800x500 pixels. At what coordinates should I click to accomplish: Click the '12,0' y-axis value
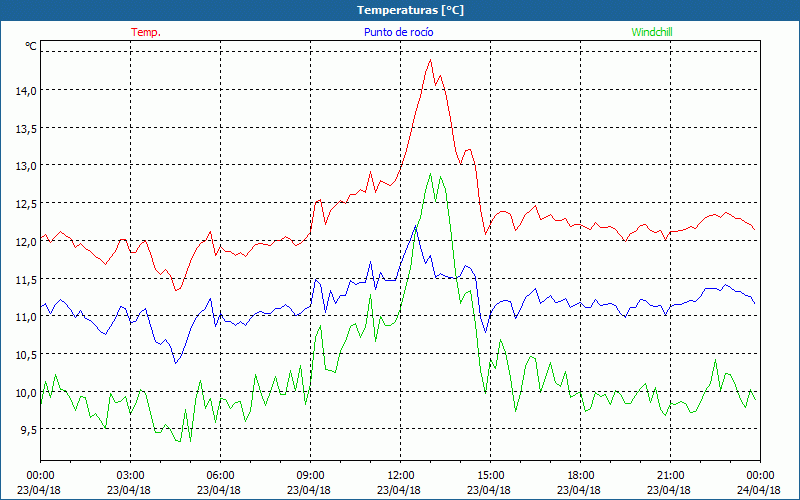[26, 241]
